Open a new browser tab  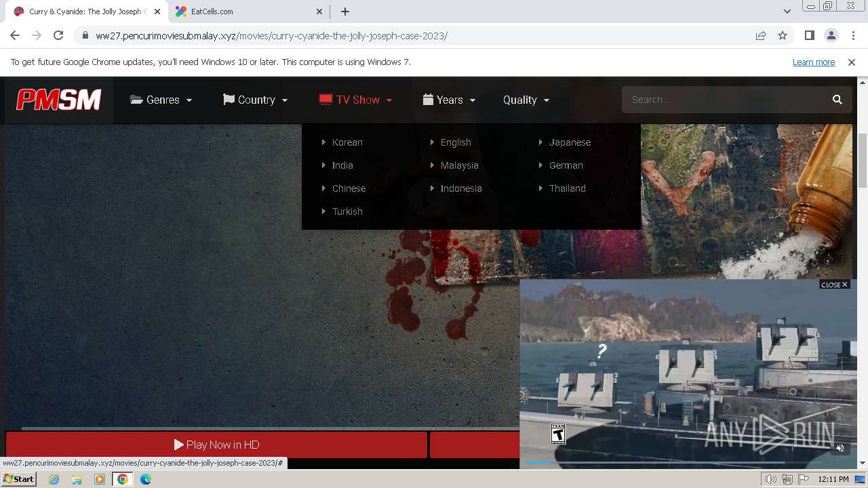(x=345, y=12)
